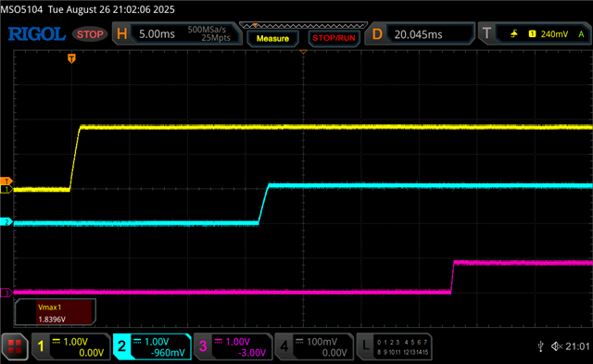
Task: Click the channel 2 DC coupling icon
Action: click(137, 342)
